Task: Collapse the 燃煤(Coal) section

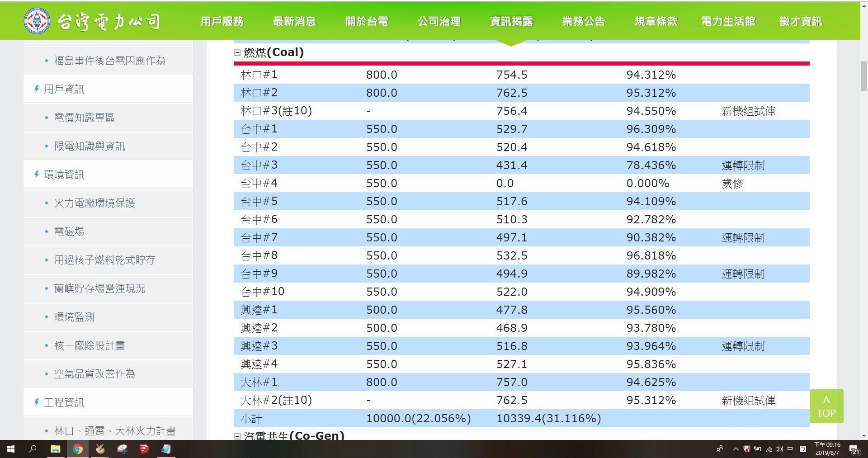Action: pyautogui.click(x=237, y=52)
